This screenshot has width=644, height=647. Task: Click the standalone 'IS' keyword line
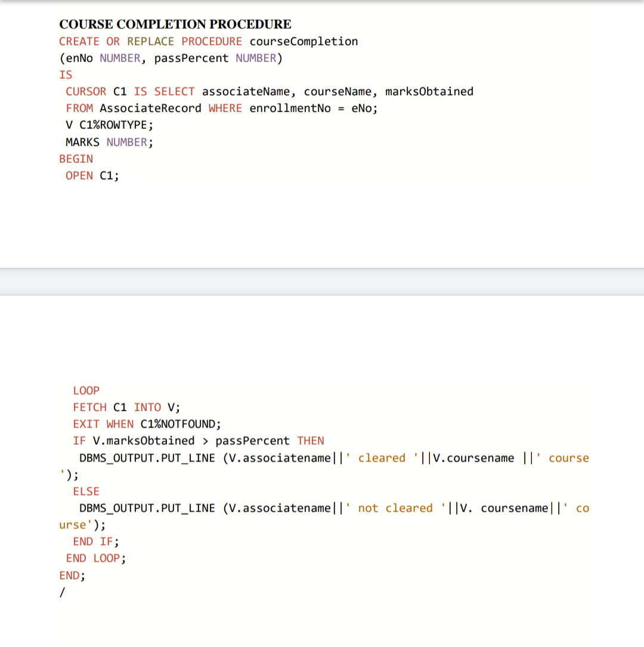coord(66,75)
